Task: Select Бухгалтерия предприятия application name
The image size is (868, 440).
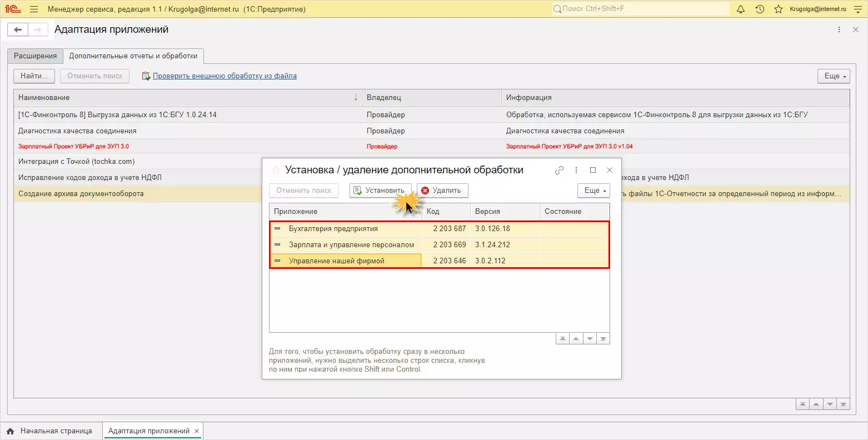Action: pyautogui.click(x=333, y=229)
